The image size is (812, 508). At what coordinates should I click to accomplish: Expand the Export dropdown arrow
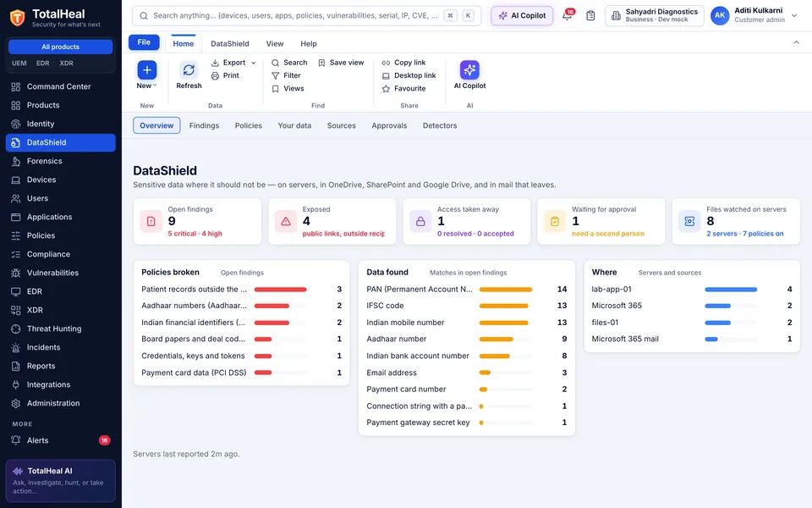click(253, 63)
